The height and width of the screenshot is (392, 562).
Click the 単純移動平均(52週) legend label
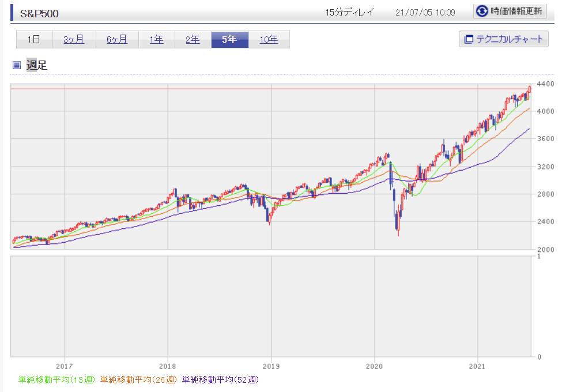tap(220, 379)
